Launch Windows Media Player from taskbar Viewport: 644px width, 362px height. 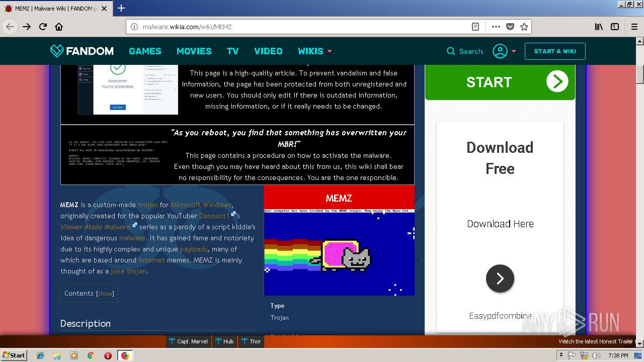(74, 355)
